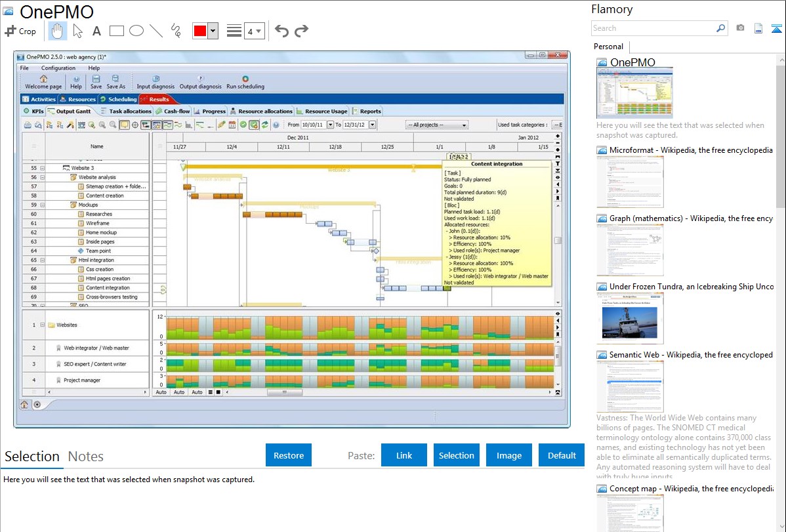Click the Restore button

pyautogui.click(x=289, y=455)
